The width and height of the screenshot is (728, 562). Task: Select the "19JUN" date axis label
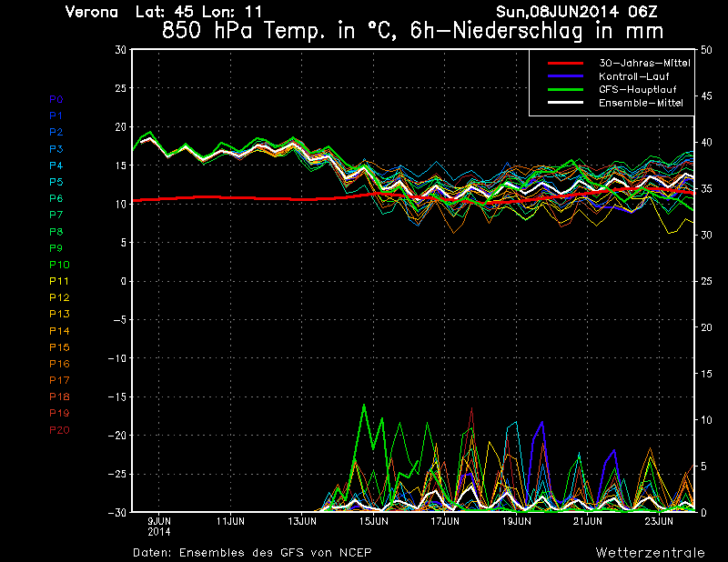click(516, 521)
